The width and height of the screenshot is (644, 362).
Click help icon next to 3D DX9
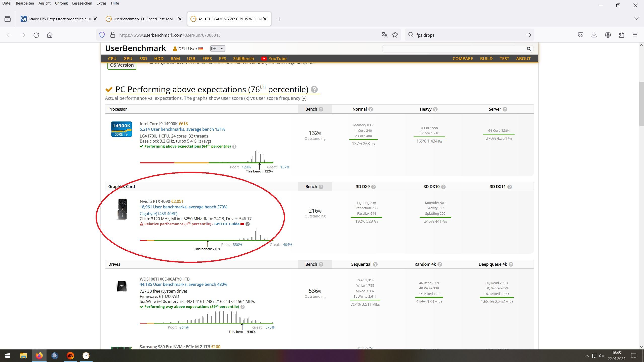tap(374, 187)
